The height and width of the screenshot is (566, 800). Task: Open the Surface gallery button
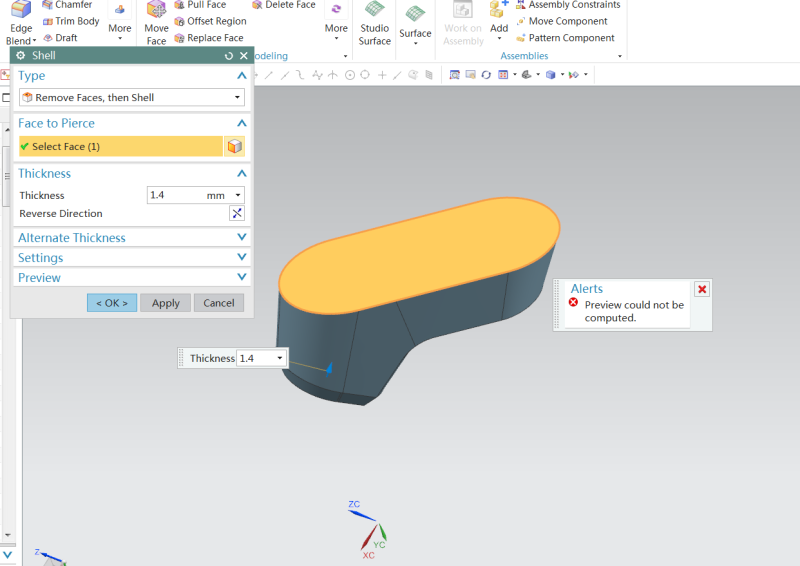[415, 24]
